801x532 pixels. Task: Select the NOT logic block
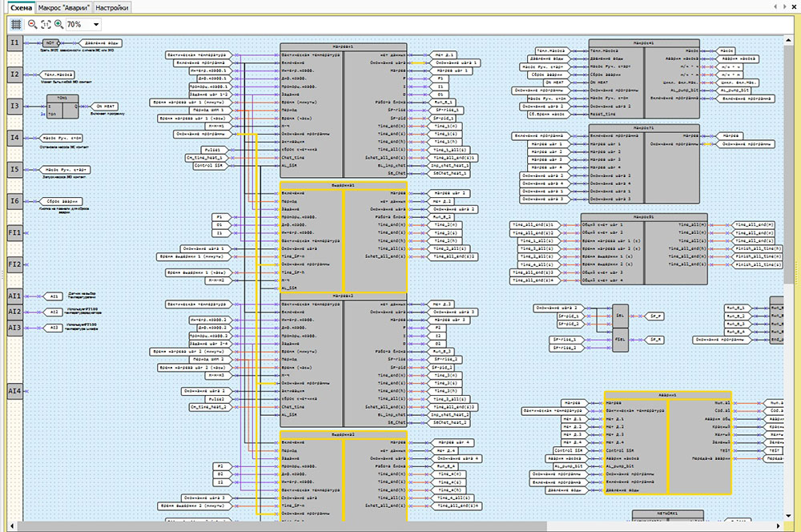point(51,42)
